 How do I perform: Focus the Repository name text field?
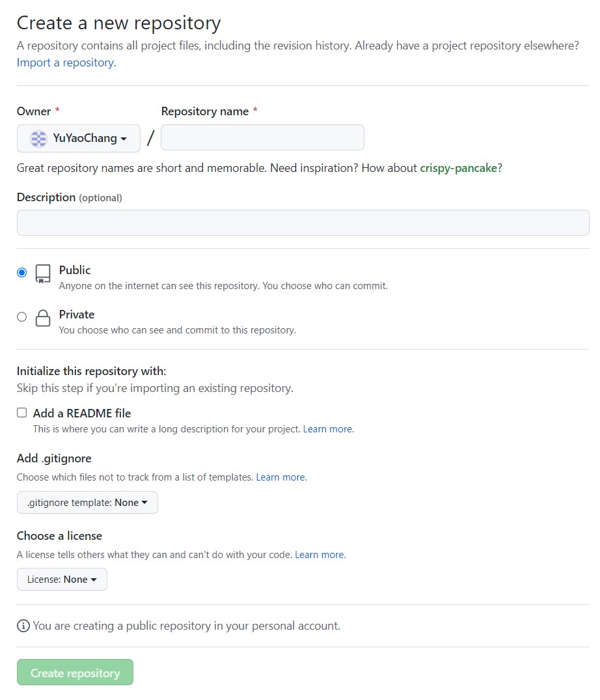262,138
